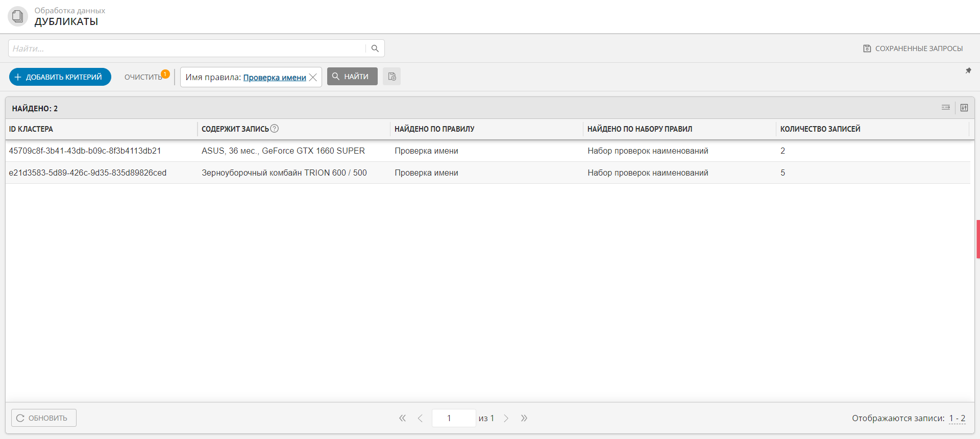980x439 pixels.
Task: Click help icon next to СОДЕРЖИТ ЗАПИСЬ
Action: pos(275,129)
